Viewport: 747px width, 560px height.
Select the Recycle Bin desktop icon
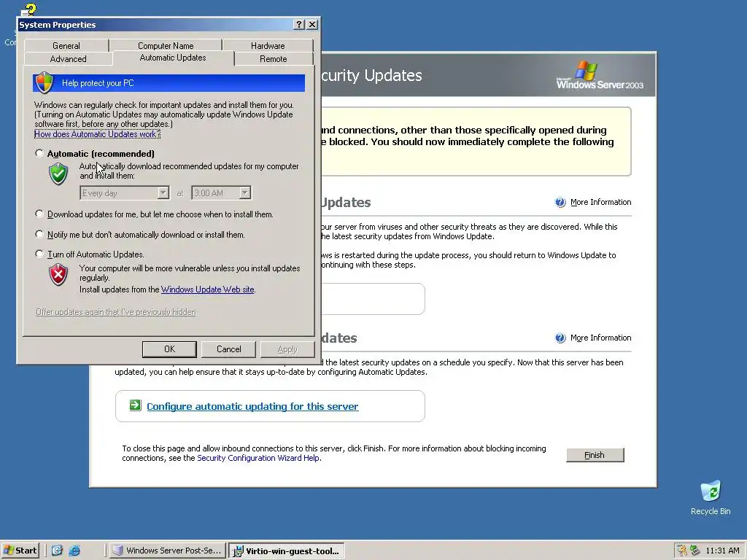[x=711, y=498]
